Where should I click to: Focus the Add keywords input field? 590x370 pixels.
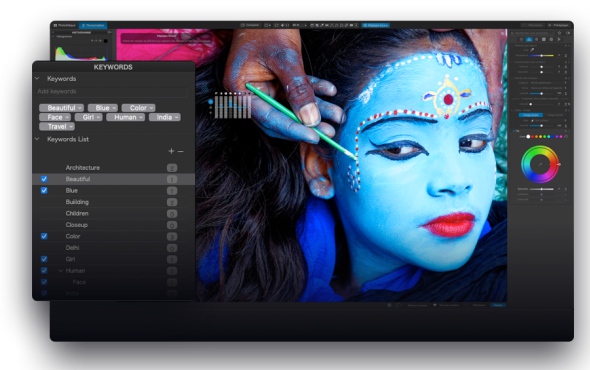click(x=111, y=91)
